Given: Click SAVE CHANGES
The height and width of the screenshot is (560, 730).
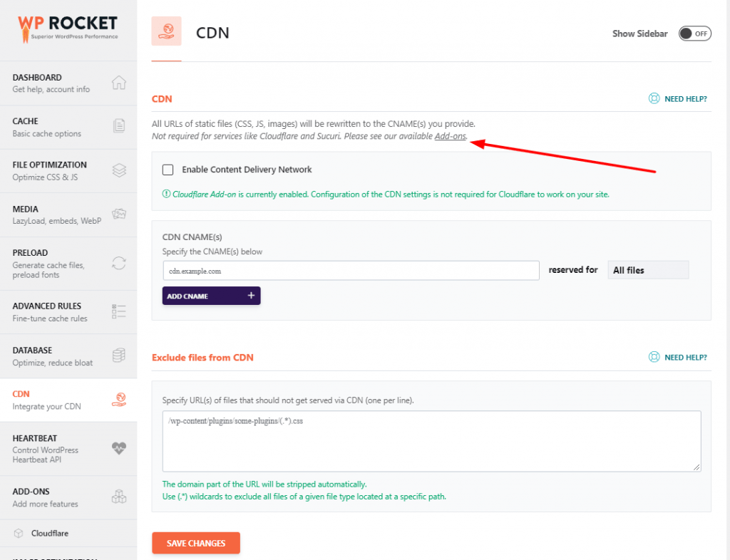Looking at the screenshot, I should tap(195, 542).
